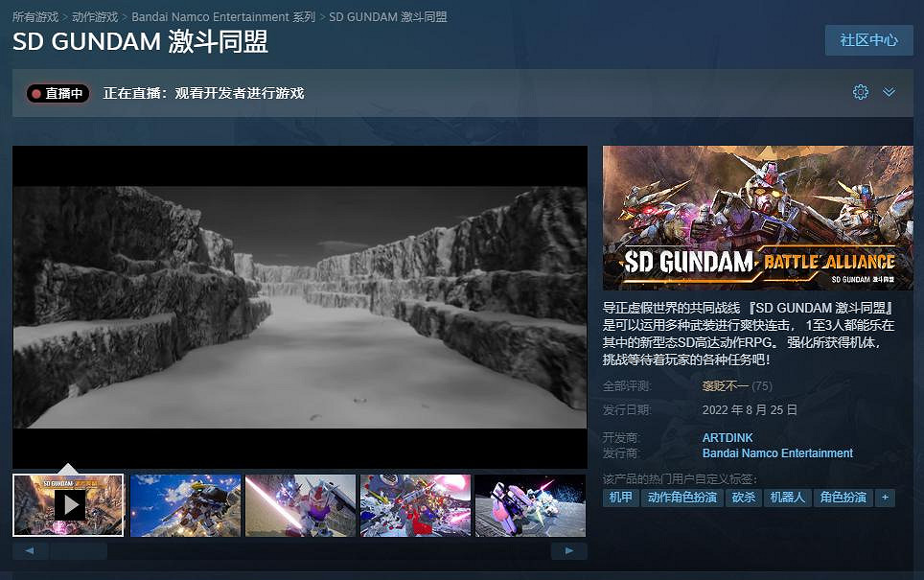Play the SD GUNDAM trailer video
924x580 pixels.
67,505
